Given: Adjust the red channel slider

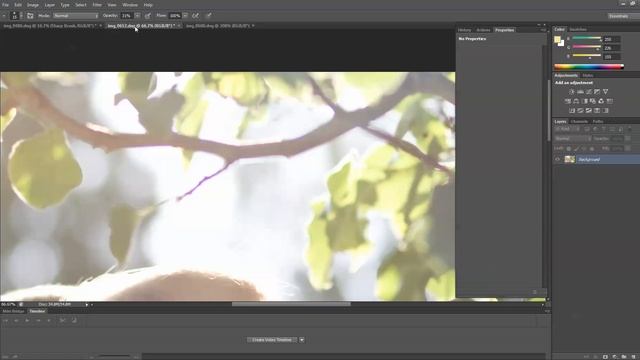Looking at the screenshot, I should (x=587, y=39).
